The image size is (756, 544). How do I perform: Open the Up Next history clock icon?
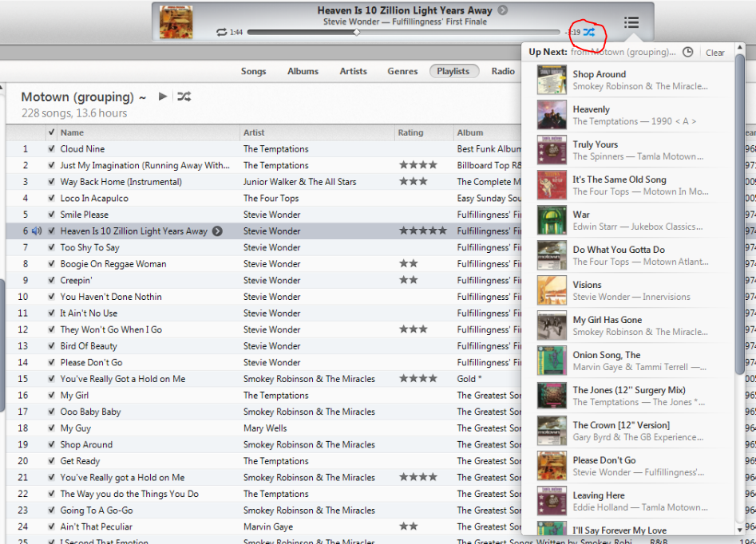point(688,52)
